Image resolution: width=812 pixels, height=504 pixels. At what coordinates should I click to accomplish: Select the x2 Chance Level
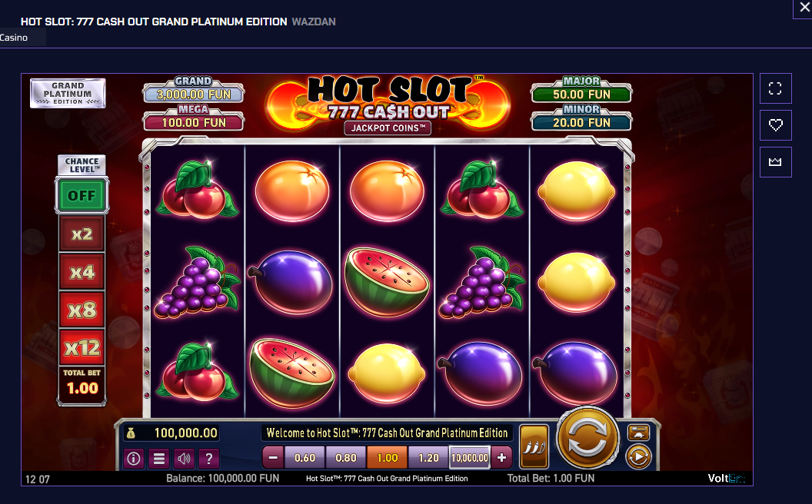tap(82, 234)
